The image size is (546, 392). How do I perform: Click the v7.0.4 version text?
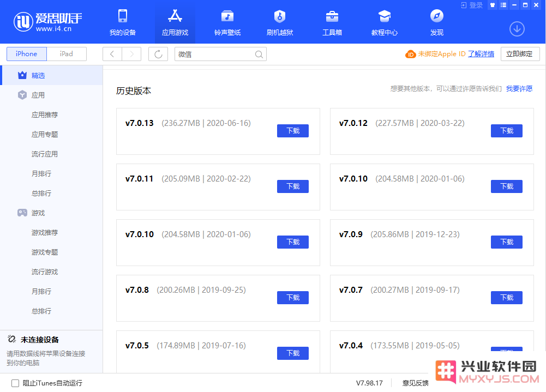click(351, 346)
